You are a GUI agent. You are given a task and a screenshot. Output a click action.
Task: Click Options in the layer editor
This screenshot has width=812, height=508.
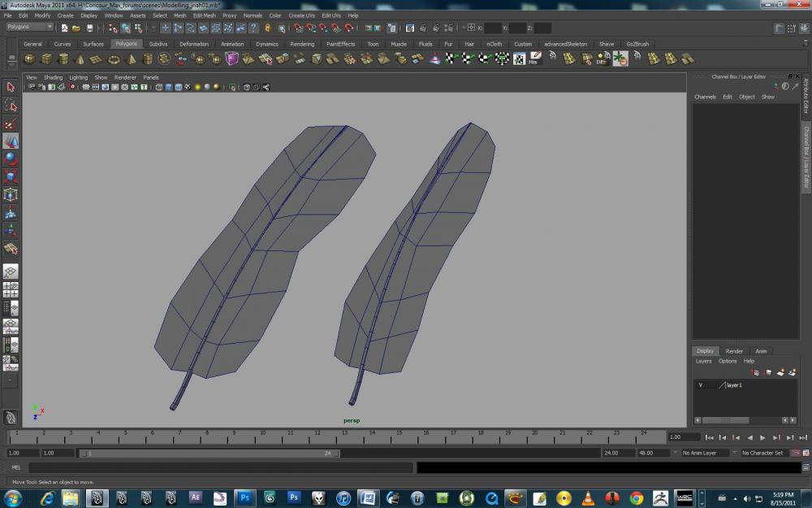(728, 361)
